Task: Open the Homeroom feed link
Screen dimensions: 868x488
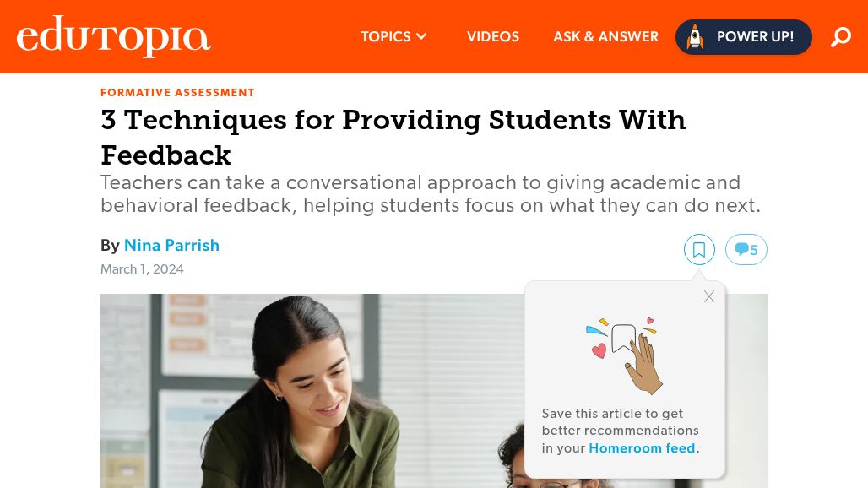Action: click(643, 448)
